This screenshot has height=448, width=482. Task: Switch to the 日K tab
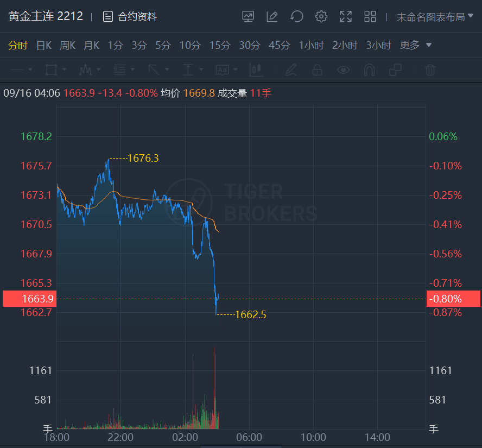tap(44, 45)
